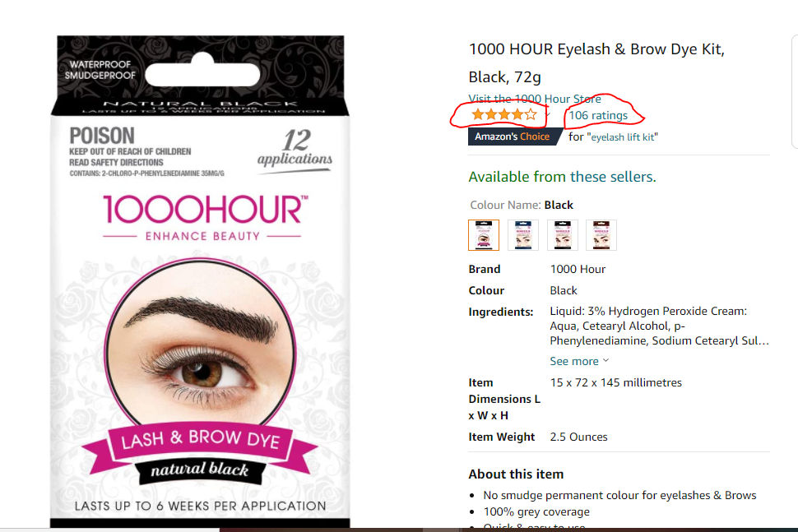Click the 1000 HOUR Eyelash & Brow Dye Kit title
The image size is (798, 532).
coord(596,62)
